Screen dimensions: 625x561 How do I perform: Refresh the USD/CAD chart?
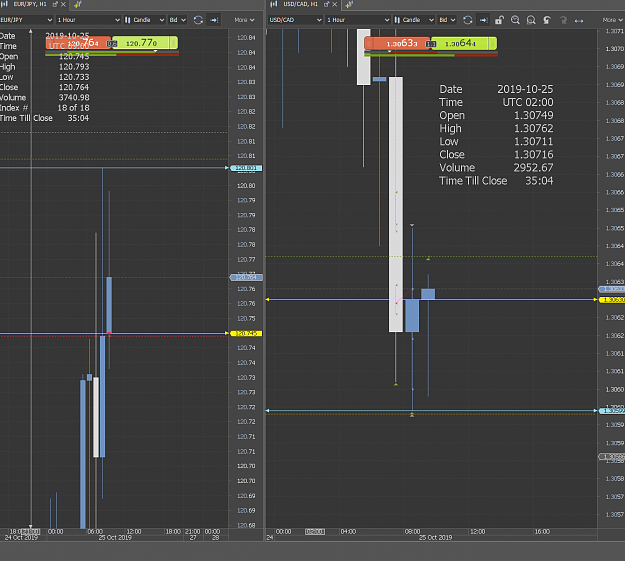[x=468, y=20]
